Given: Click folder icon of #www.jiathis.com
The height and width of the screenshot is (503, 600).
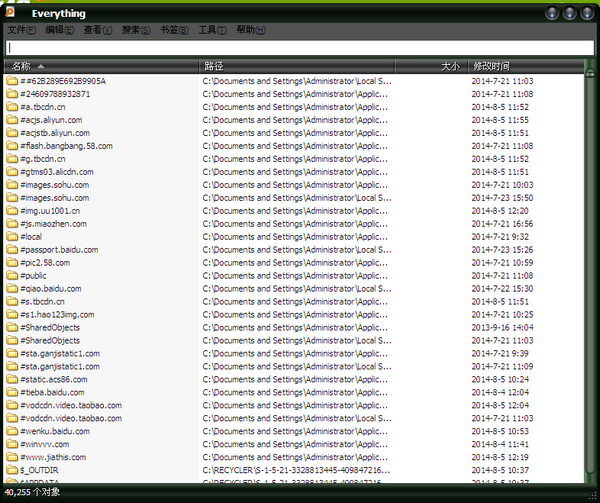Looking at the screenshot, I should pyautogui.click(x=12, y=457).
